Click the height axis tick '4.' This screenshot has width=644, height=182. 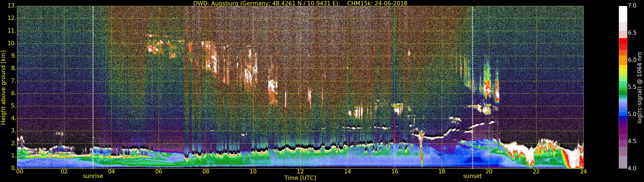coord(14,118)
